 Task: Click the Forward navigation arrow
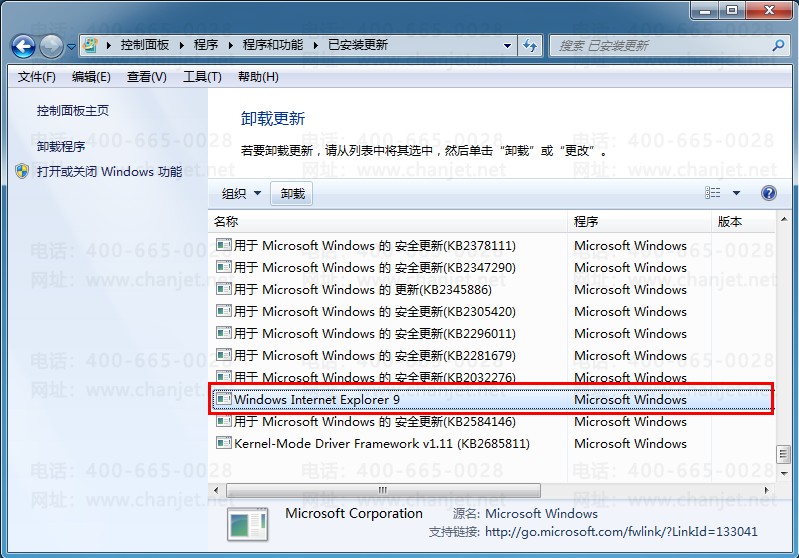tap(51, 46)
